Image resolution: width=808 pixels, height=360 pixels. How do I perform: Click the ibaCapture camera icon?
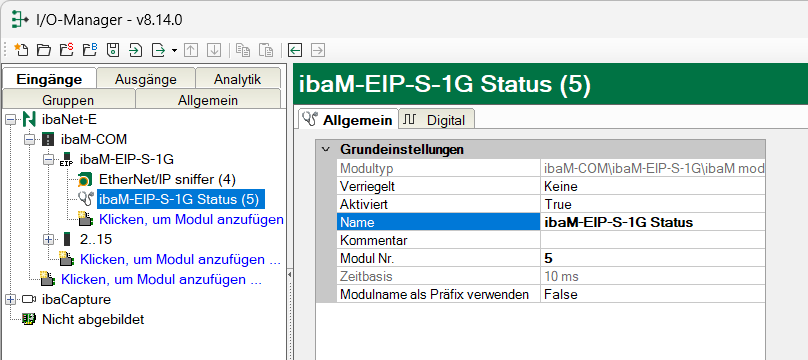point(28,300)
